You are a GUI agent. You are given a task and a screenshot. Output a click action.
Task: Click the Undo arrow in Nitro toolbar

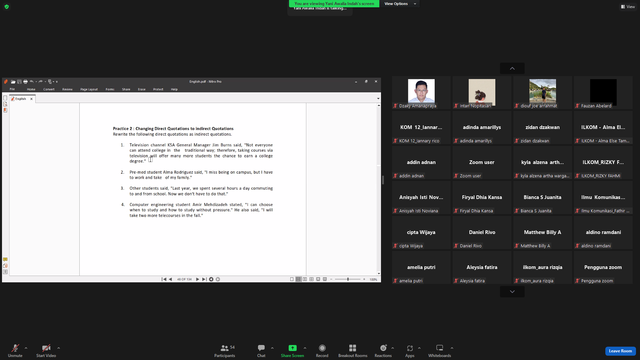32,82
